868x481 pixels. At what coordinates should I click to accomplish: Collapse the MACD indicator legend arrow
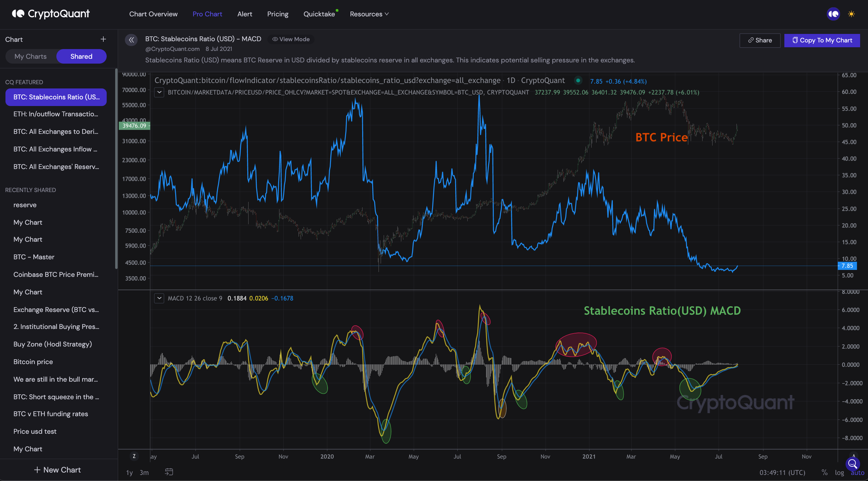point(159,298)
